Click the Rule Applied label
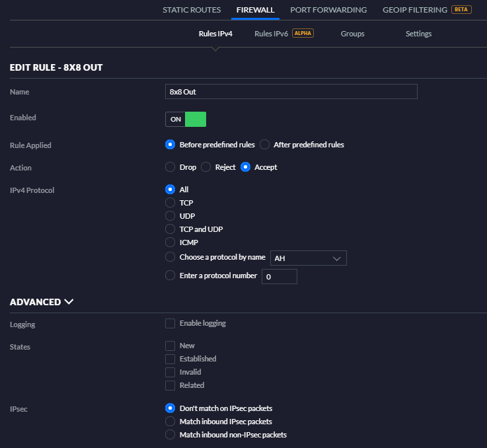This screenshot has width=487, height=448. pos(30,145)
